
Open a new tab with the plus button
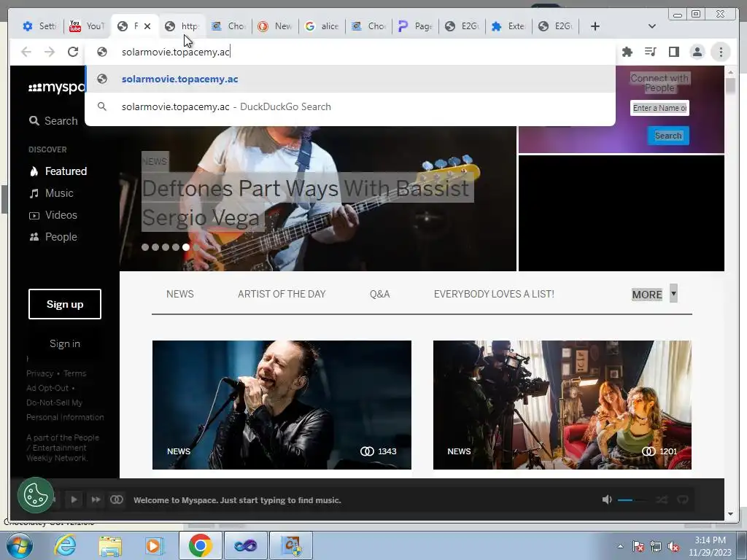point(595,26)
